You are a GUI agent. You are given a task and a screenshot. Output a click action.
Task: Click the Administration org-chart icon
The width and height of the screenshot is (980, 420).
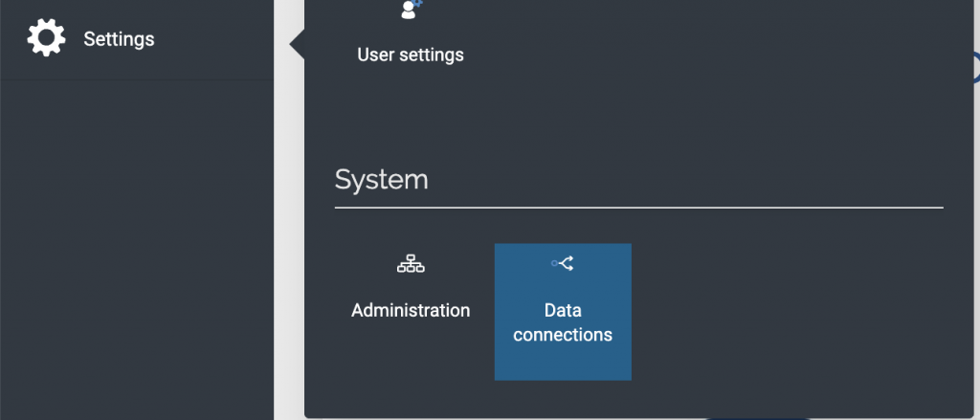point(411,265)
